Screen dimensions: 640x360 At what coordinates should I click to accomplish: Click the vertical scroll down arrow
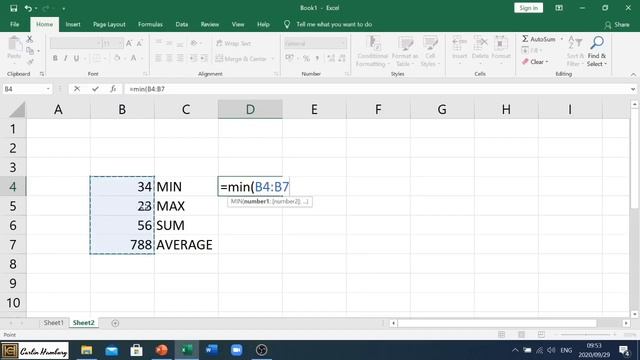[634, 314]
